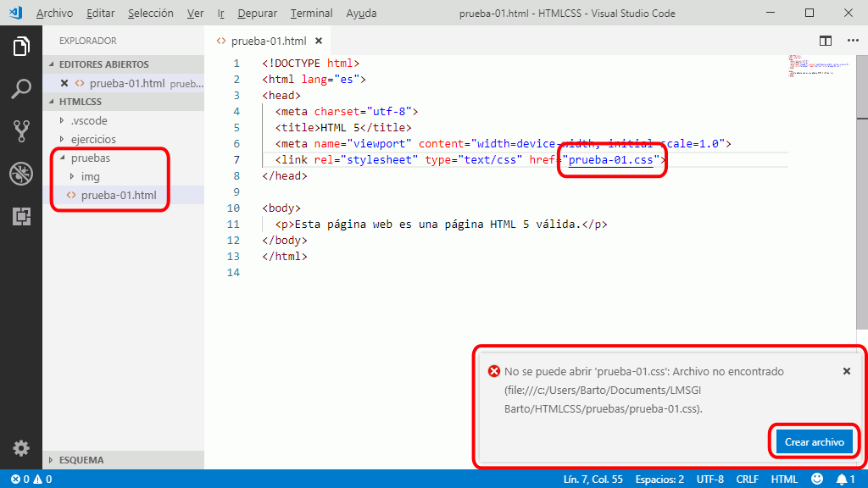Open the Search view in activity bar
This screenshot has width=868, height=488.
(21, 88)
